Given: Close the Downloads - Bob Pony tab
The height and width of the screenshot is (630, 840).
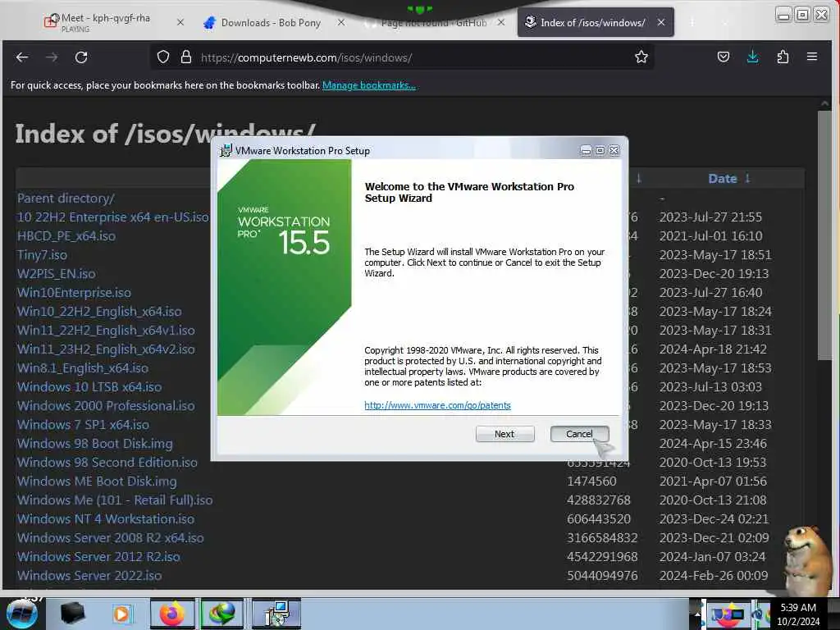Looking at the screenshot, I should 341,22.
